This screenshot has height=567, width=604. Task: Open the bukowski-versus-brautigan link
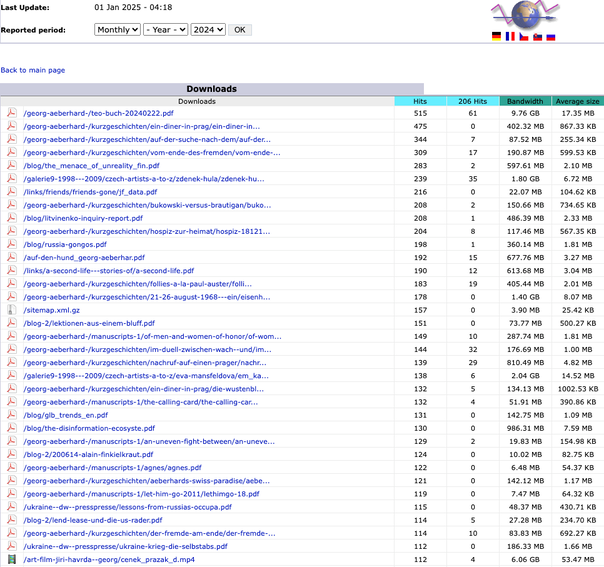click(147, 205)
